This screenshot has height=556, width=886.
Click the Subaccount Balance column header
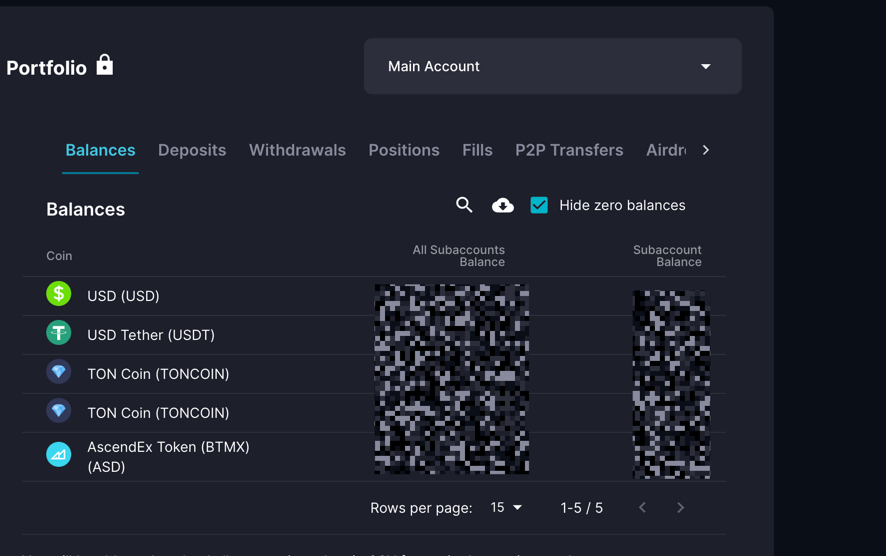[667, 256]
